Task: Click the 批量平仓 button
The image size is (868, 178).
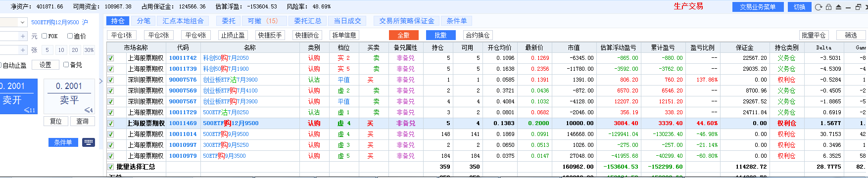Action: (x=814, y=35)
